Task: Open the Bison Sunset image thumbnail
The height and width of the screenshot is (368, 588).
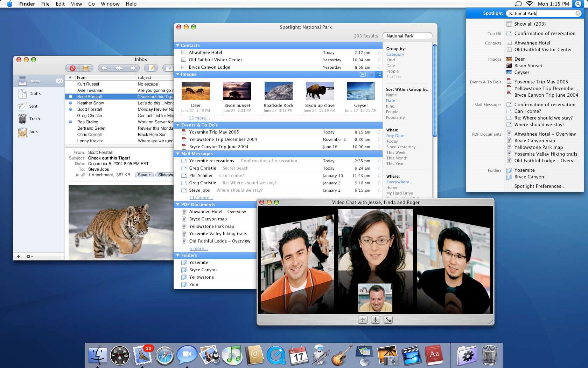Action: point(237,91)
